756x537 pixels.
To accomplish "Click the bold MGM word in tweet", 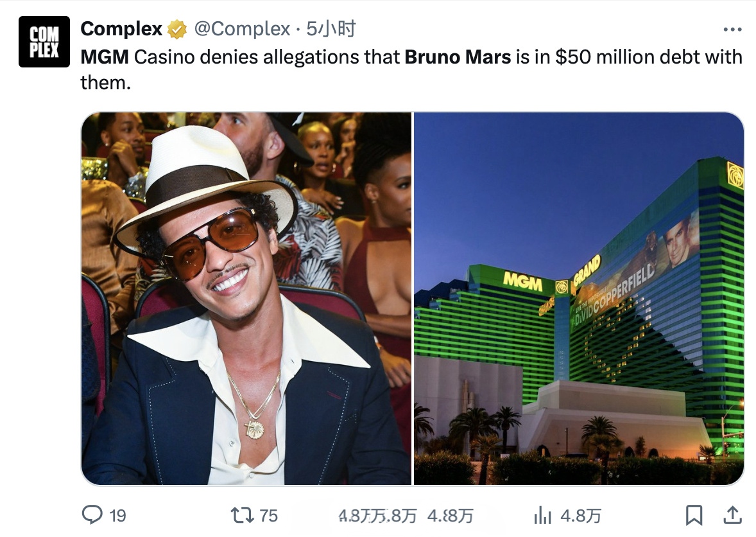I will [105, 57].
